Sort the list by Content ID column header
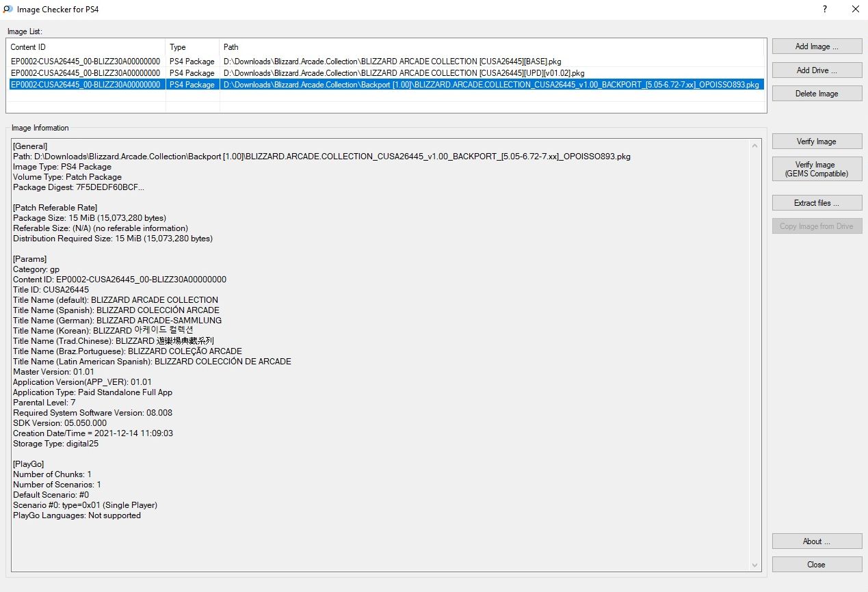868x592 pixels. coord(86,47)
